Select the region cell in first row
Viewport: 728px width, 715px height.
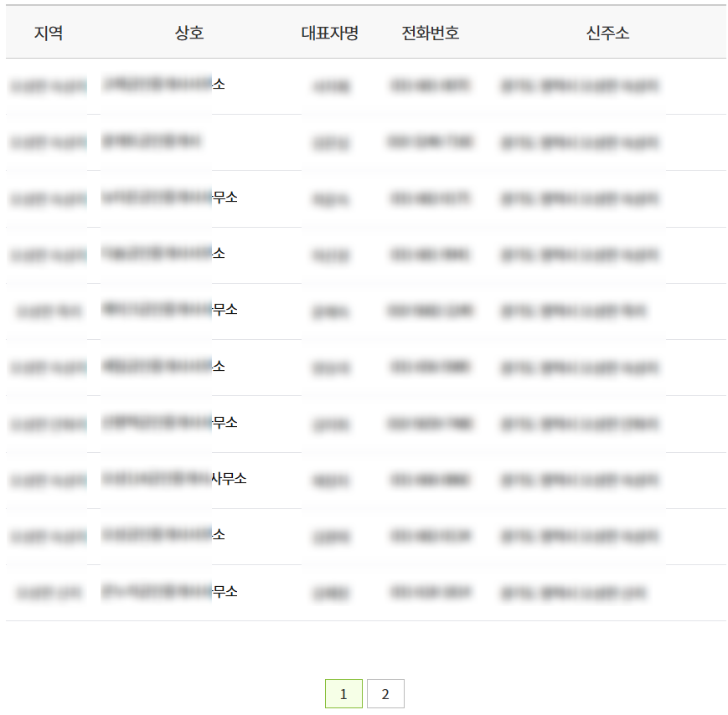[48, 85]
